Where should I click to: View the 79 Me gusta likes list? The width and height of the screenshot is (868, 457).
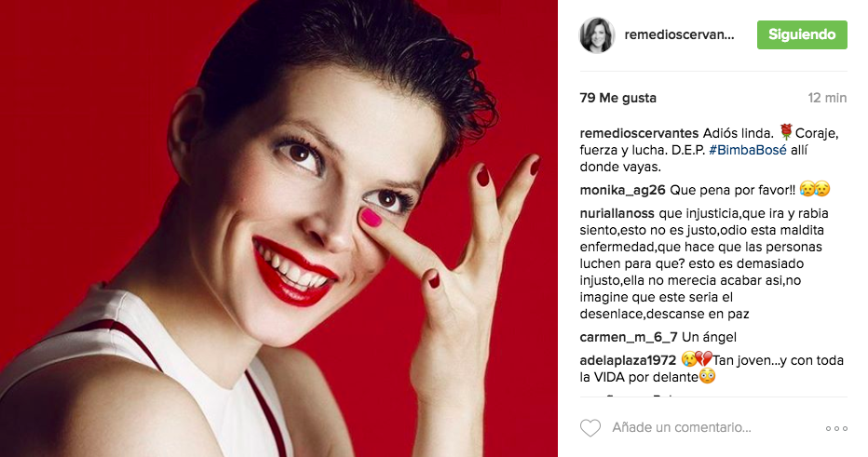coord(617,98)
